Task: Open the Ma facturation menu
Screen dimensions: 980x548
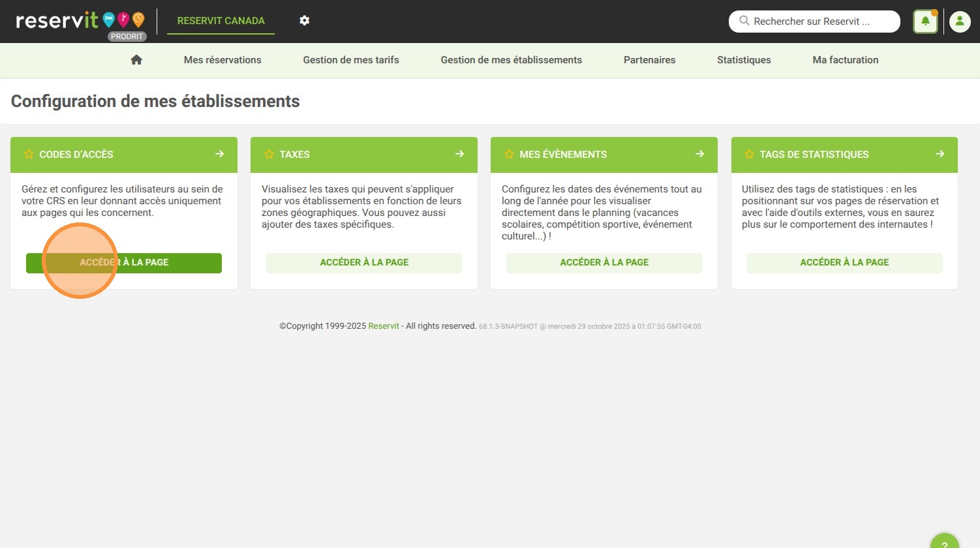Action: click(846, 60)
